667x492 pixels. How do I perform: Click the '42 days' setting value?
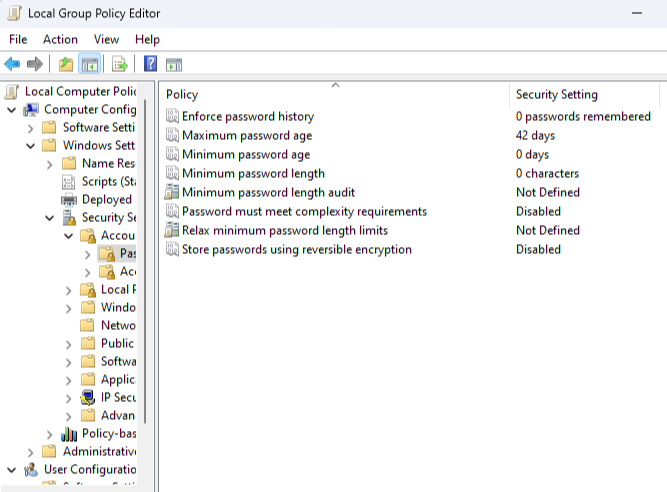point(535,136)
